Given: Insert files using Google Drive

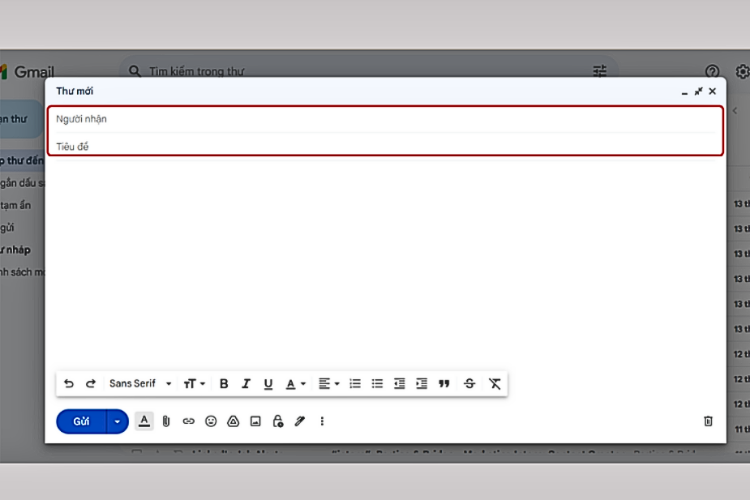Looking at the screenshot, I should [233, 421].
